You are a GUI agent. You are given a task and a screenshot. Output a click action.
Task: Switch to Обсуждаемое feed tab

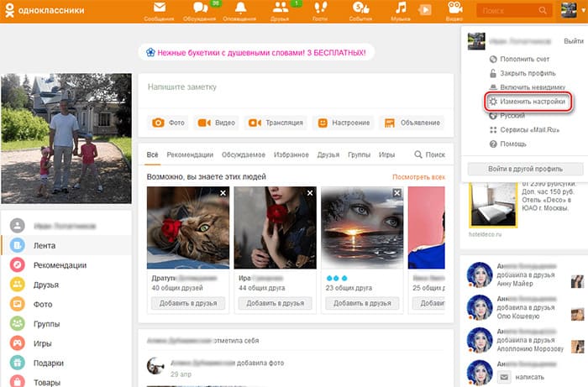[x=244, y=154]
